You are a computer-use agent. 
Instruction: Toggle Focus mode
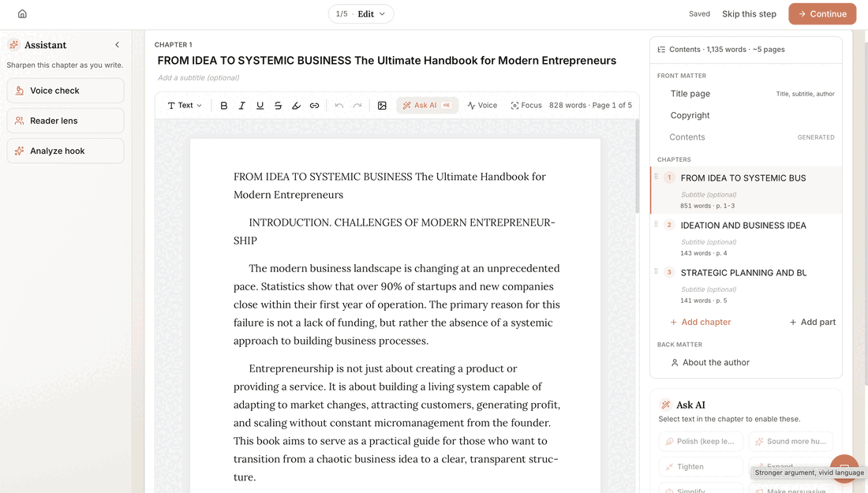pyautogui.click(x=526, y=105)
